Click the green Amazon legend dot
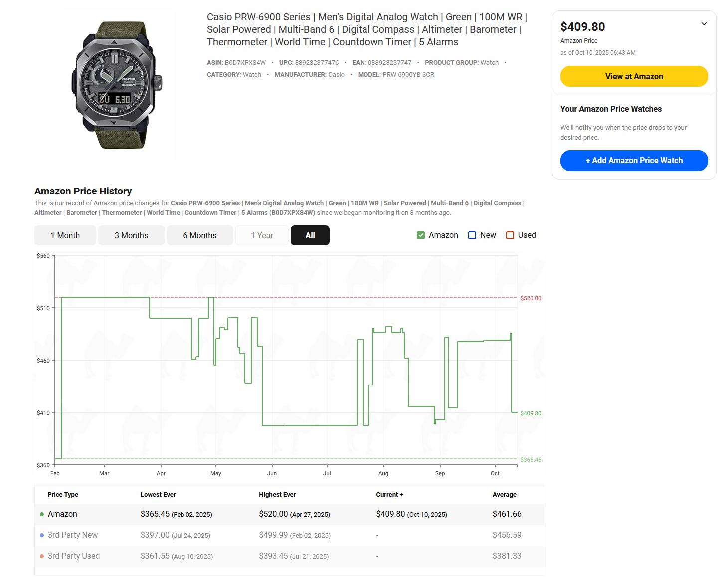728x577 pixels. (42, 514)
